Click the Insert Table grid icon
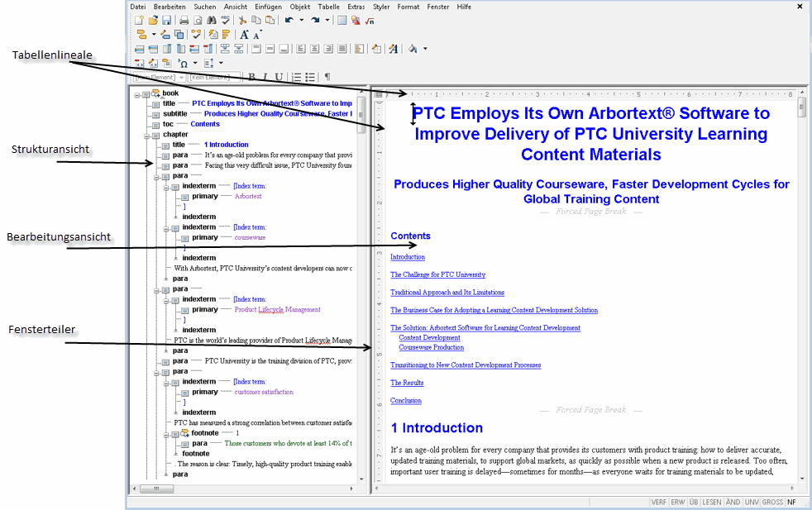 (342, 21)
